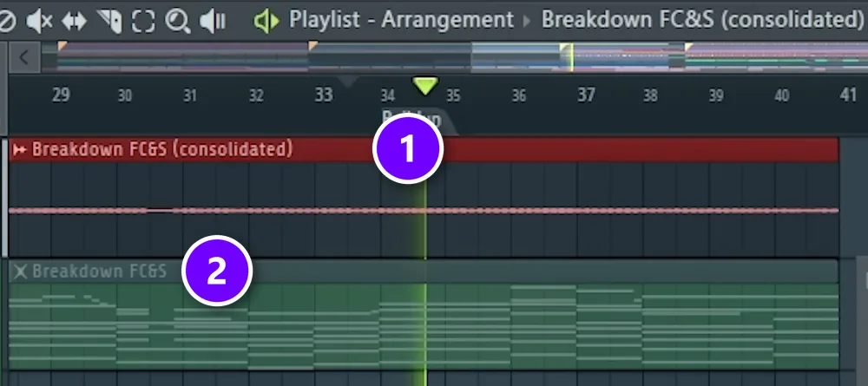868x386 pixels.
Task: Select the Delete tool circle-slash icon
Action: click(x=7, y=21)
